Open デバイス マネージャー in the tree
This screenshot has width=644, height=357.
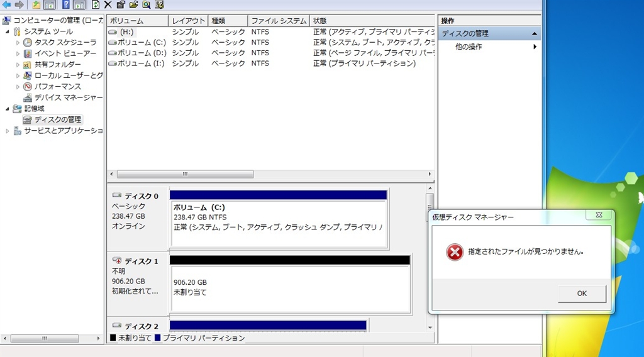69,97
